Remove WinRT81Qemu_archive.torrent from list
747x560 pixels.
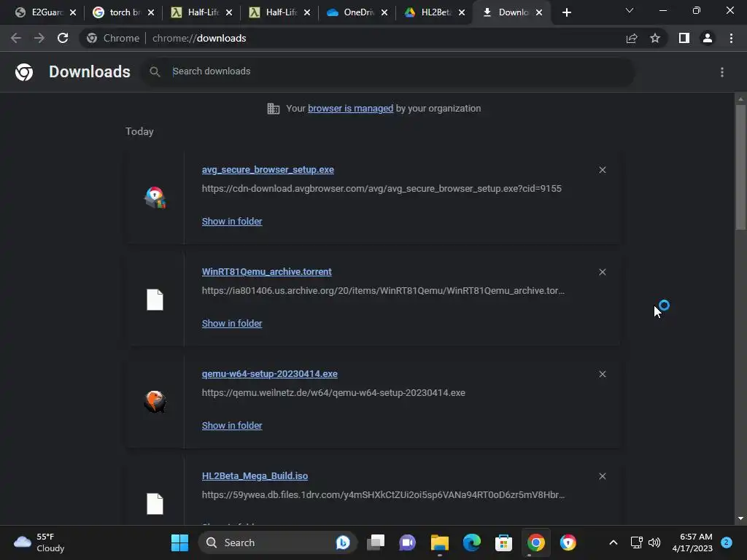point(603,272)
